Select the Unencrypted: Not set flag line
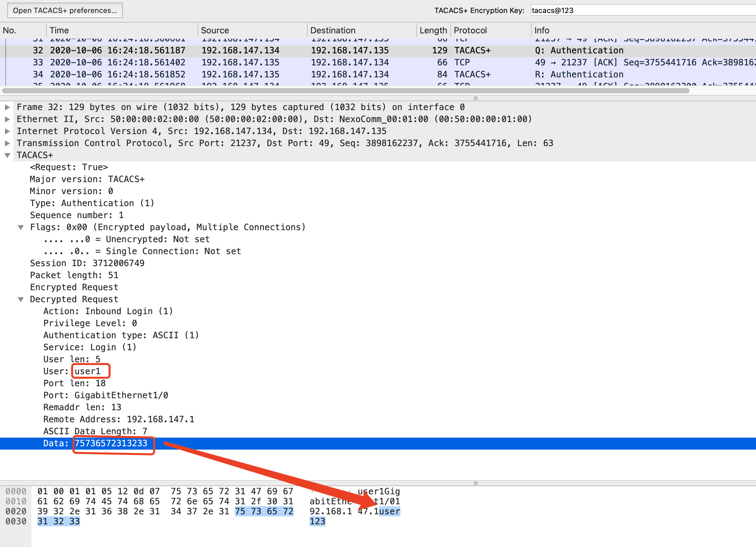 point(127,239)
